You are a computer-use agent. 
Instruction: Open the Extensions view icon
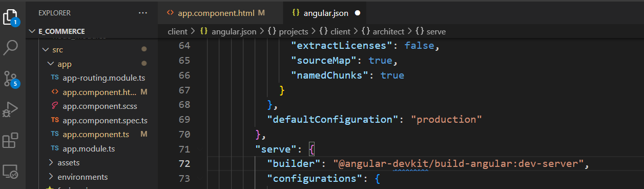[11, 140]
